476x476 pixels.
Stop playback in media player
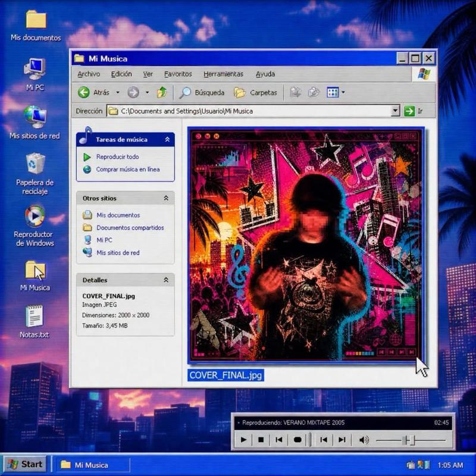click(x=261, y=440)
